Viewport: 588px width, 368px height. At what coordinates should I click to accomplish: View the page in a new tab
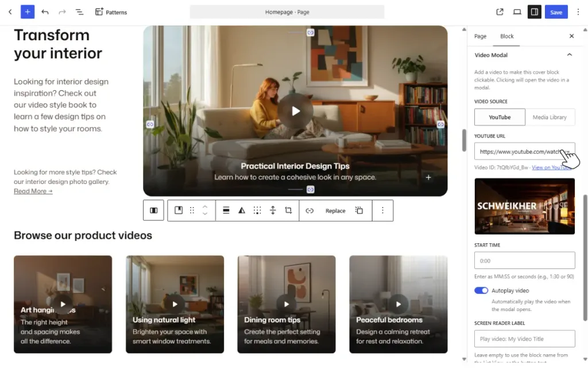500,12
